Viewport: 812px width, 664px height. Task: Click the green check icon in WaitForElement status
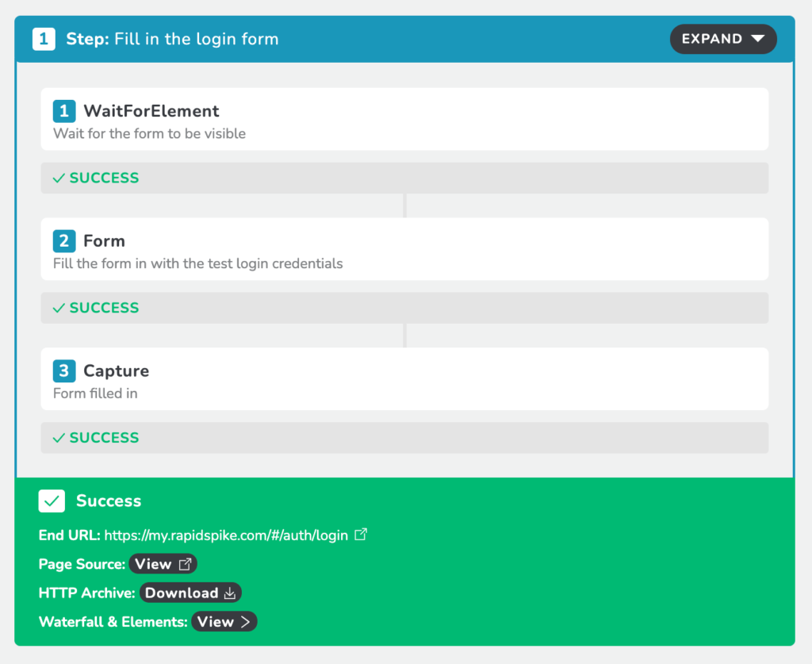(59, 178)
